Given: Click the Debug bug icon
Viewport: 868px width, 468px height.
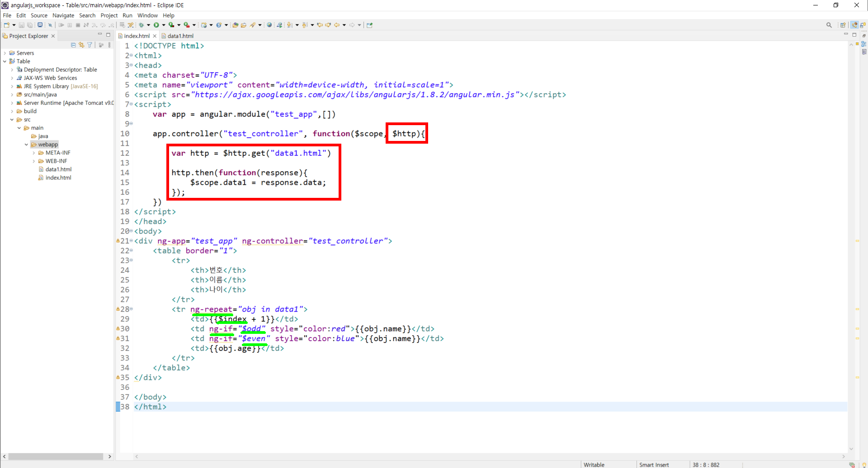Looking at the screenshot, I should [141, 25].
